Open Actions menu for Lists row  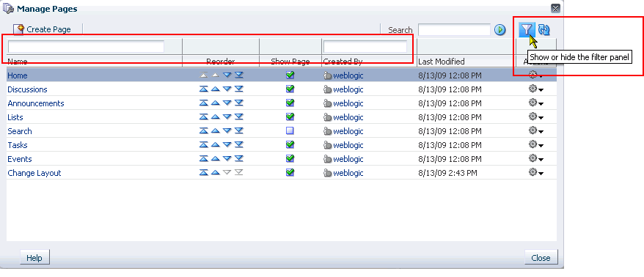point(536,117)
